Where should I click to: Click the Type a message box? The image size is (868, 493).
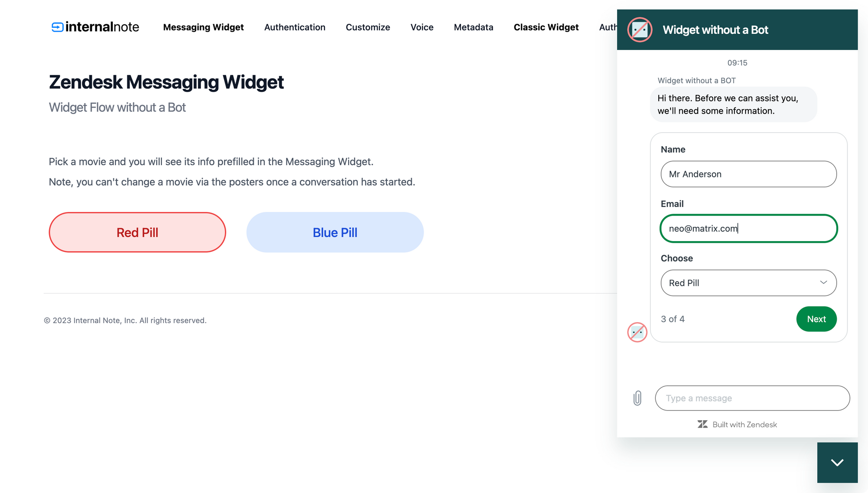click(752, 398)
